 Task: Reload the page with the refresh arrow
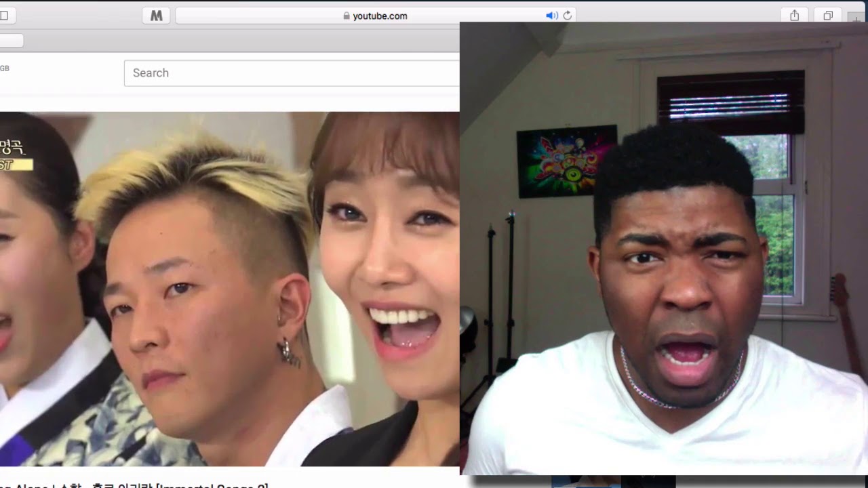(568, 16)
